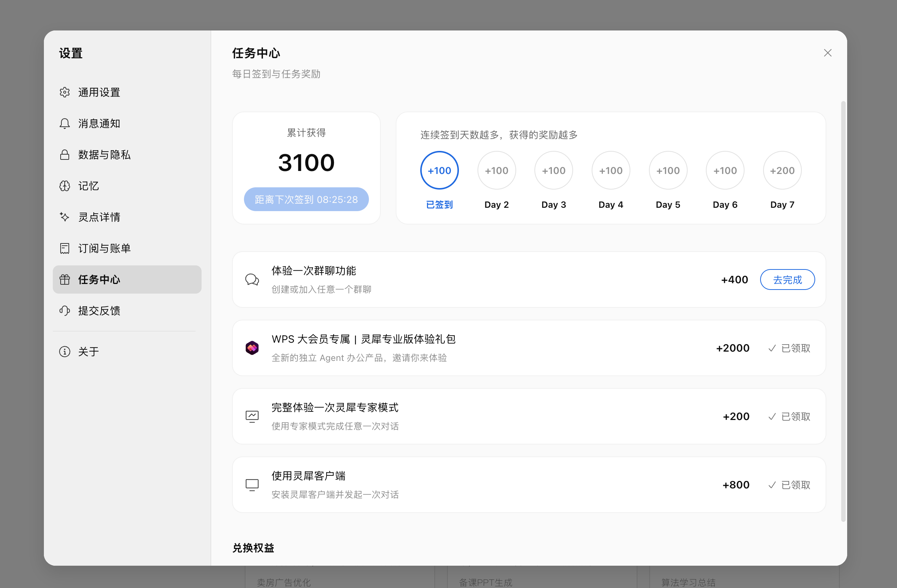Click the Day 5 +100 check-in circle
Viewport: 897px width, 588px height.
(668, 171)
